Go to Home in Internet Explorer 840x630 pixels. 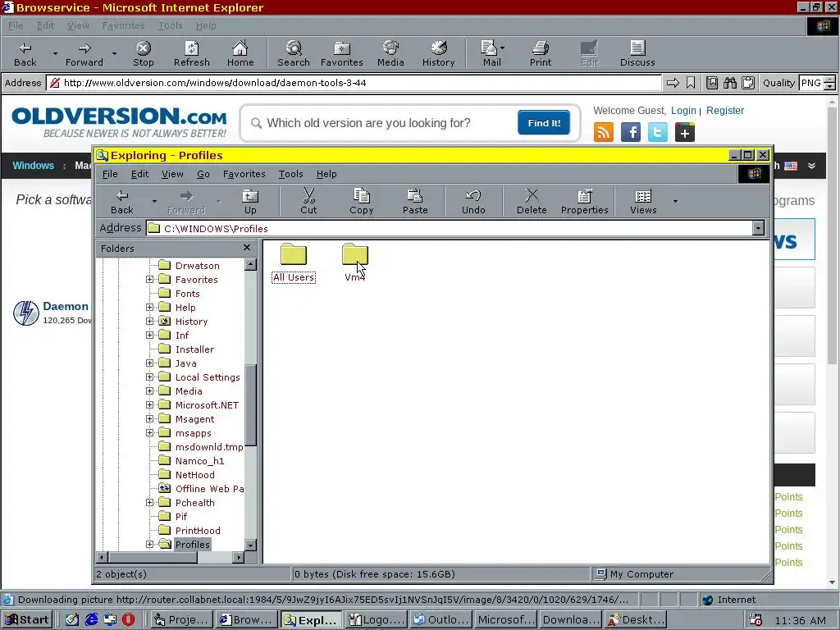click(240, 53)
